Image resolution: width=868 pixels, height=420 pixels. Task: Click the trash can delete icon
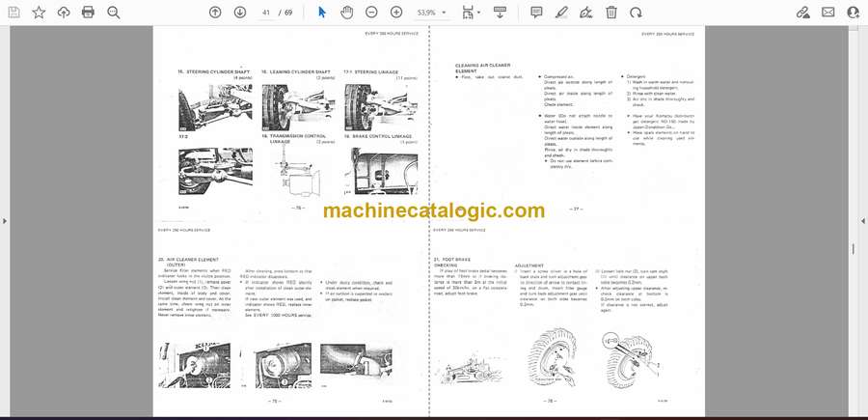pos(611,13)
